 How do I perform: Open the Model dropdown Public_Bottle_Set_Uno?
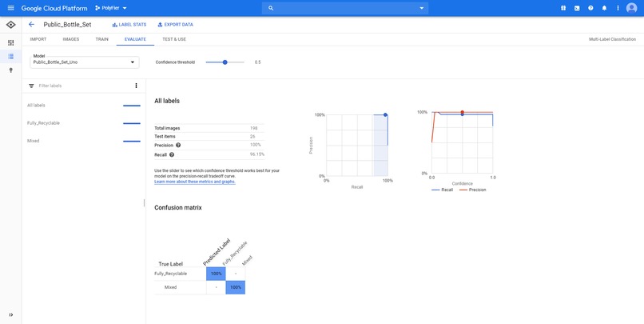(84, 62)
